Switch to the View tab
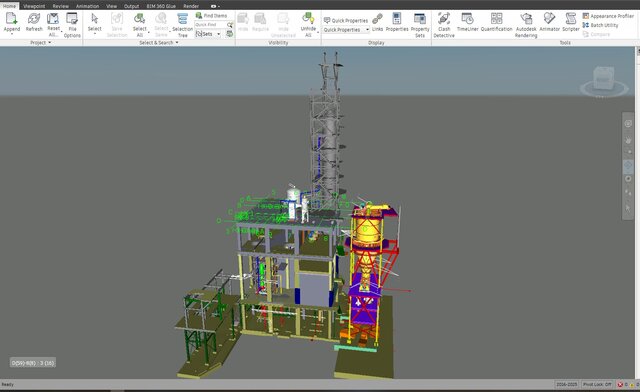640x392 pixels. 111,6
